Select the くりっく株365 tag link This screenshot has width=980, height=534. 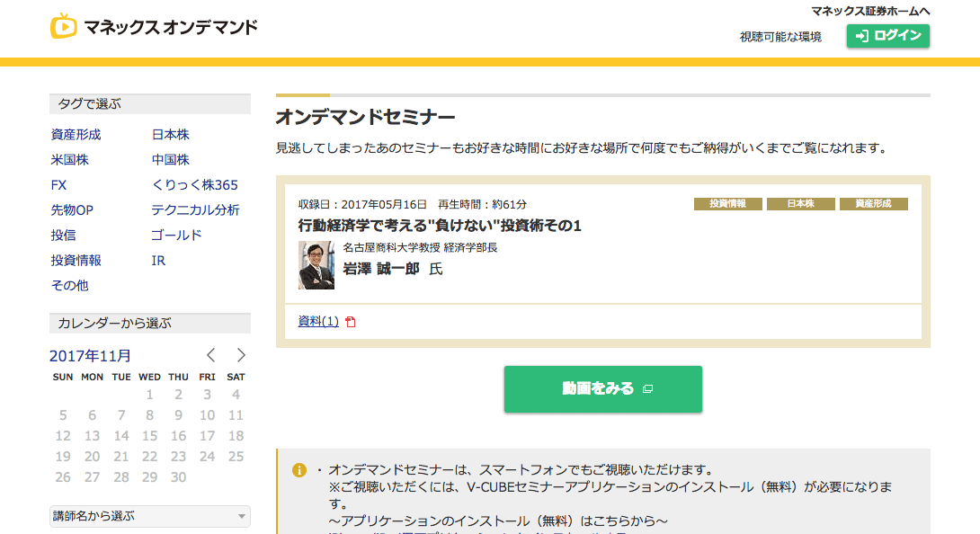[x=194, y=185]
